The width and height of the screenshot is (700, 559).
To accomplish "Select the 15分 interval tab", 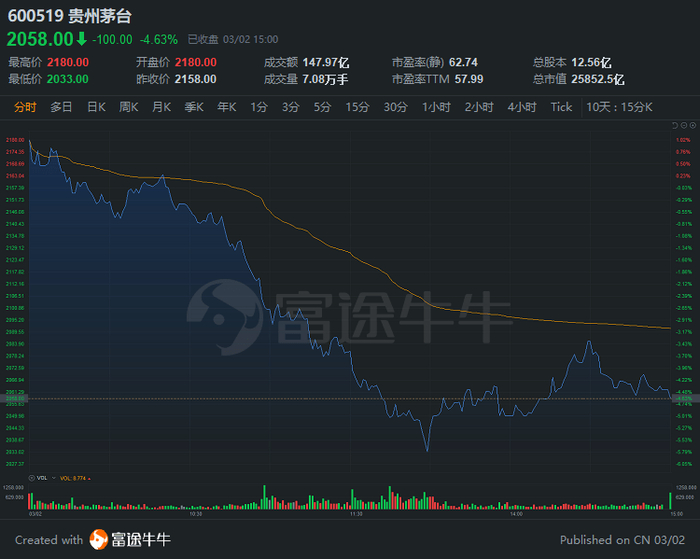I will pos(358,107).
